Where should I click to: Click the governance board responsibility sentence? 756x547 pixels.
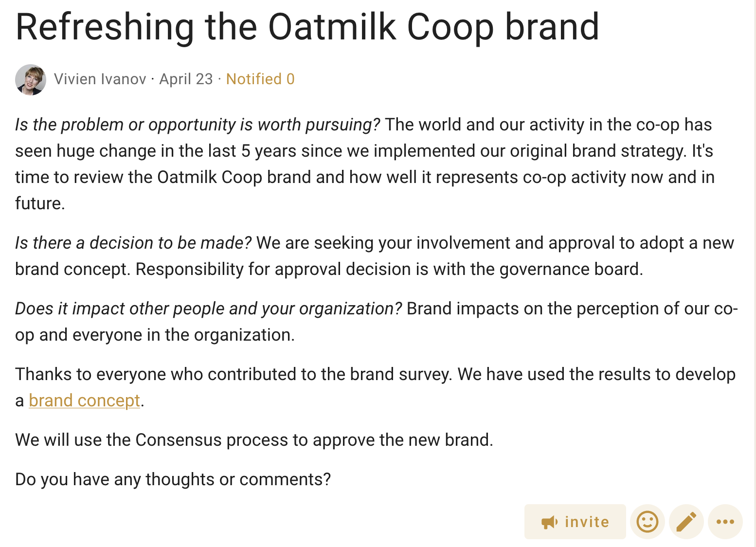tap(389, 269)
